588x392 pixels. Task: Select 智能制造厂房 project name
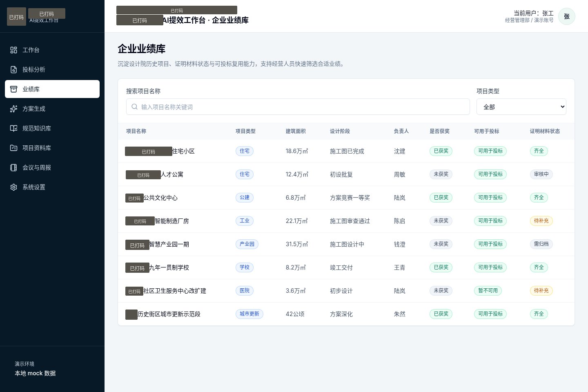[172, 221]
